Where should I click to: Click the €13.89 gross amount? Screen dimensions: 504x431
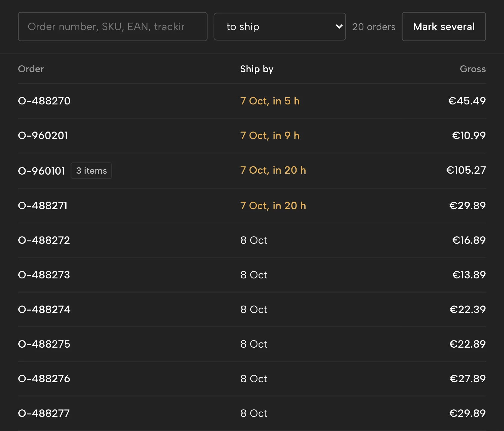coord(469,275)
